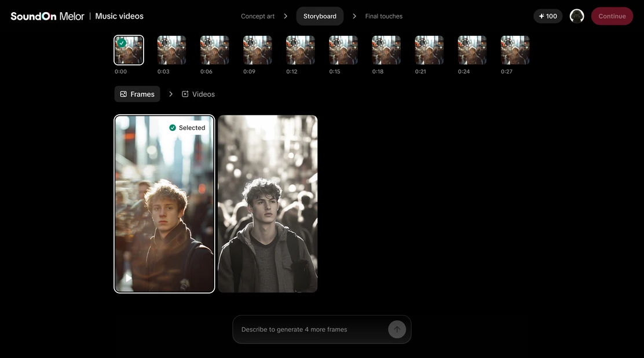
Task: Click the chevron after Storyboard
Action: (x=354, y=16)
